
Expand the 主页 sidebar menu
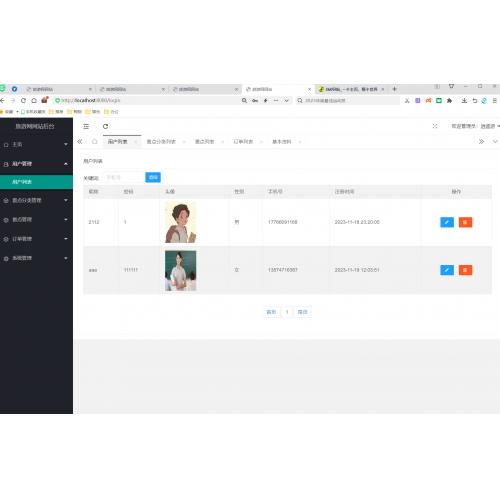point(36,144)
